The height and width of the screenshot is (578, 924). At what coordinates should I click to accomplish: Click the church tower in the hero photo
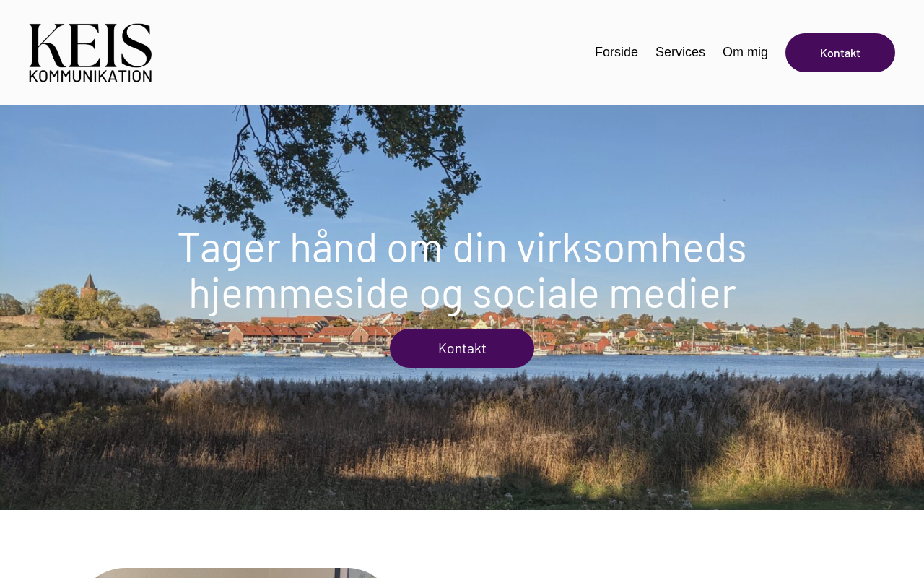89,286
